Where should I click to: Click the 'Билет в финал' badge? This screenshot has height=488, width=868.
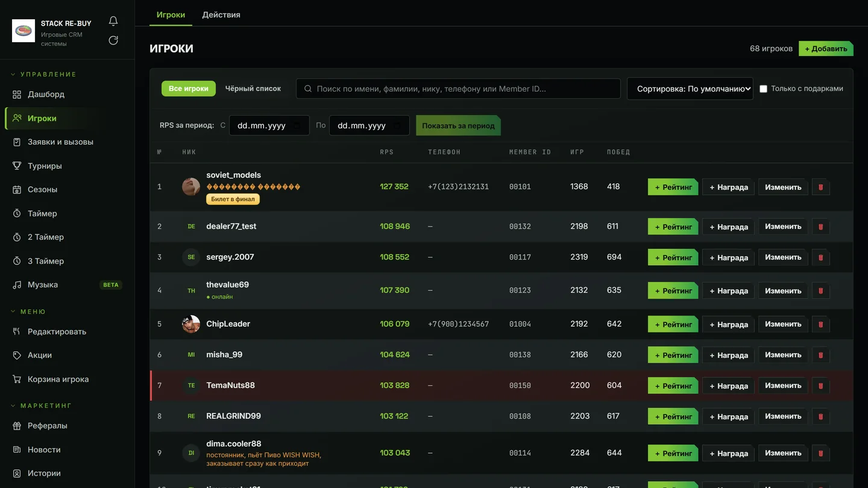(x=233, y=199)
